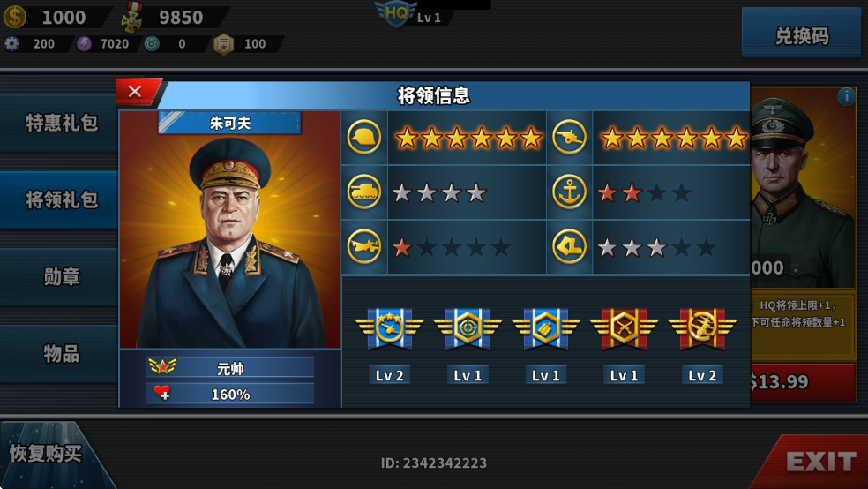868x489 pixels.
Task: Open the 物品 tab
Action: click(60, 353)
